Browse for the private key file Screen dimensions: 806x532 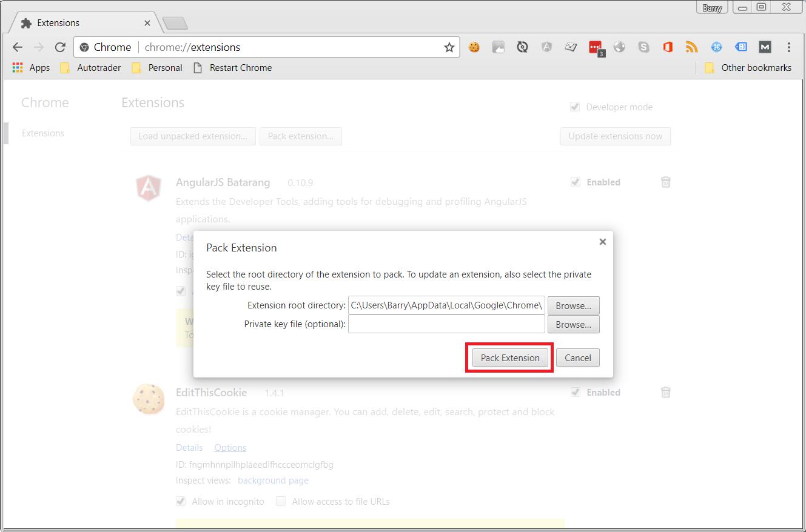(x=574, y=324)
